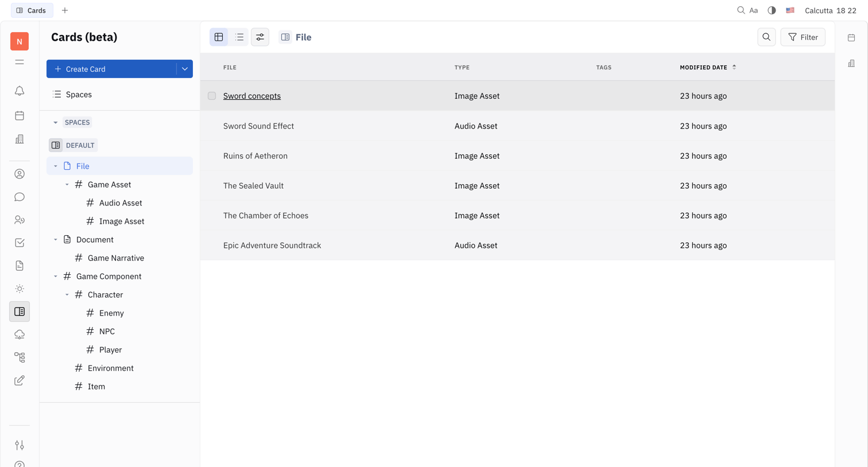Open the team members icon
Viewport: 868px width, 467px height.
pyautogui.click(x=20, y=220)
